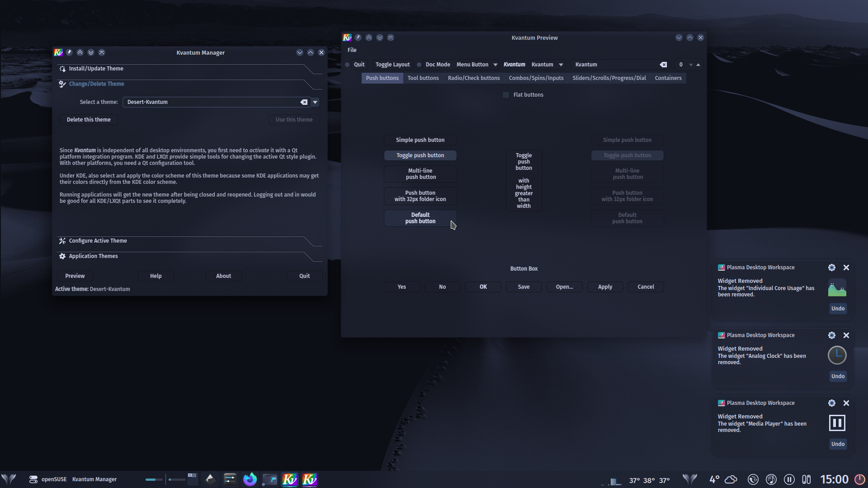
Task: Click keep-above icon in Kvantum Preview titlebar
Action: coord(369,38)
